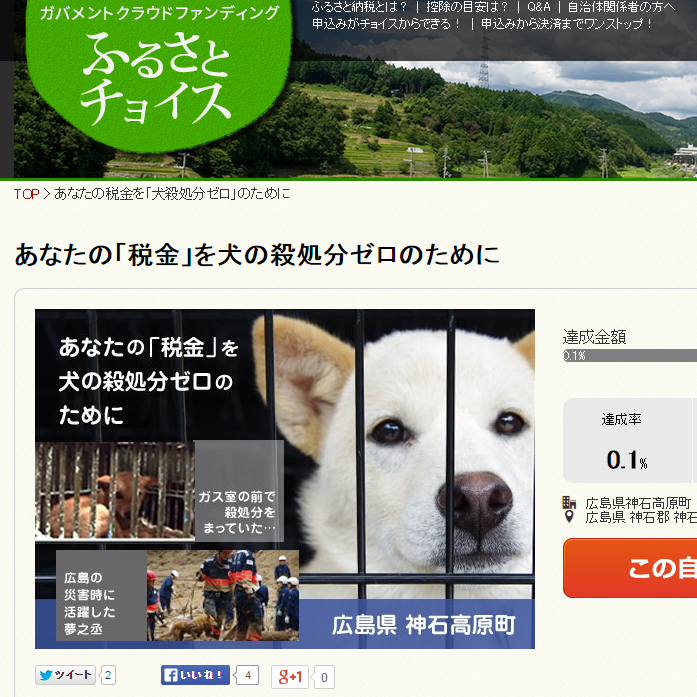Open the 控除の目安は? menu link
697x697 pixels.
[x=467, y=7]
